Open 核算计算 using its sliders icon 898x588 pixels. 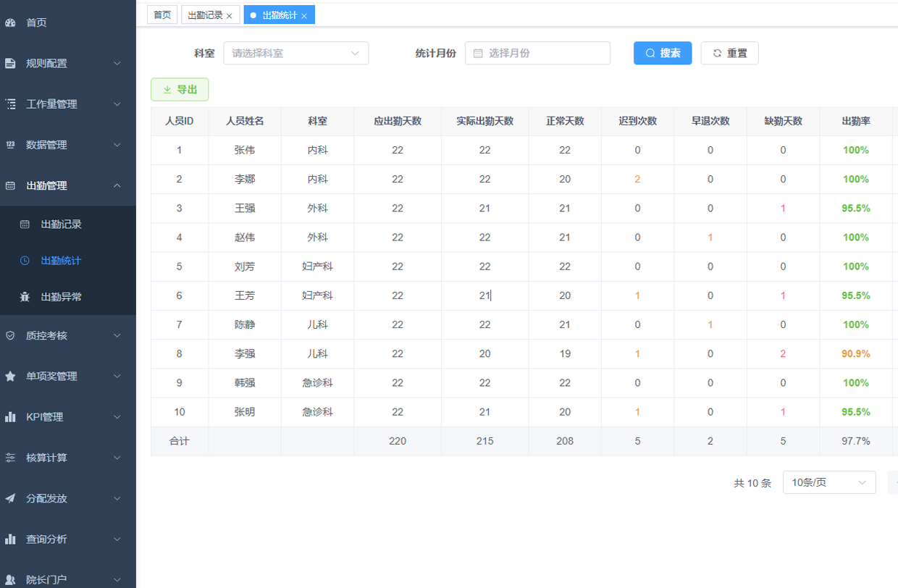tap(10, 457)
